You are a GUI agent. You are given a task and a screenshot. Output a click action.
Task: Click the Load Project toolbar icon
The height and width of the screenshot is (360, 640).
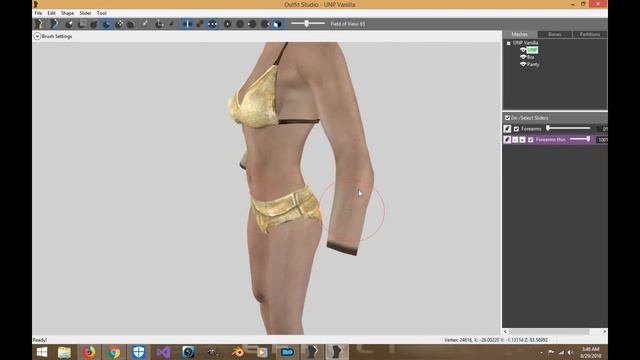coord(53,24)
